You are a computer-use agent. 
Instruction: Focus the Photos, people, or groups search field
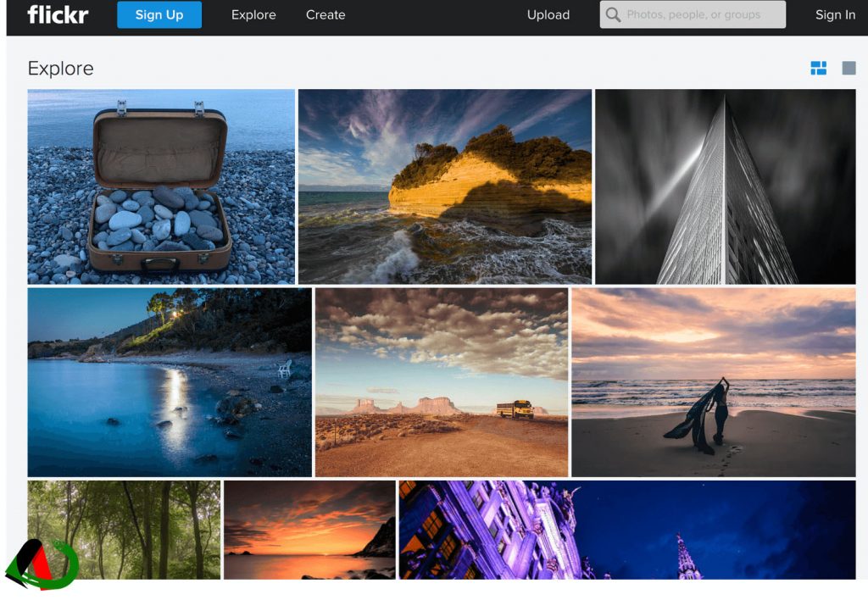[693, 14]
